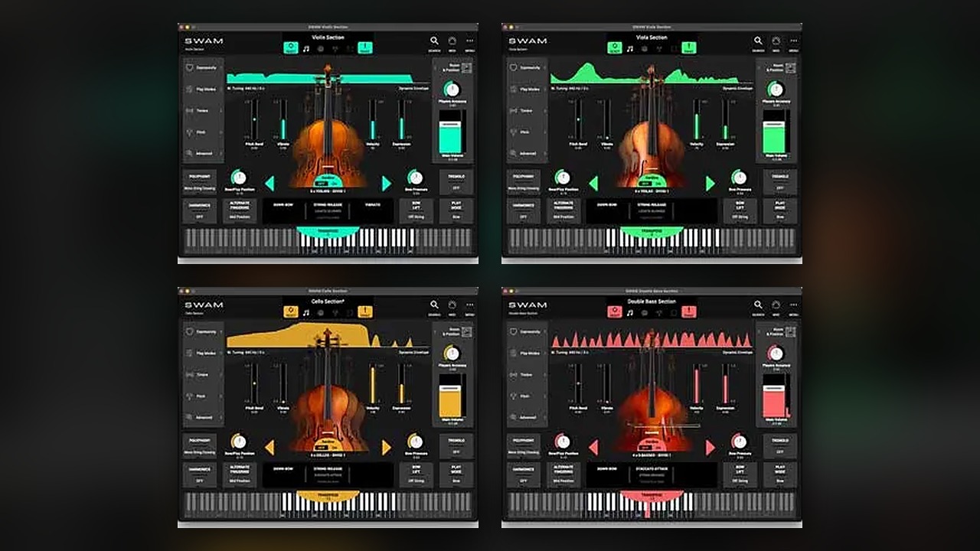Viewport: 980px width, 551px height.
Task: Click Polyphony button in Double Bass Section window
Action: click(524, 446)
